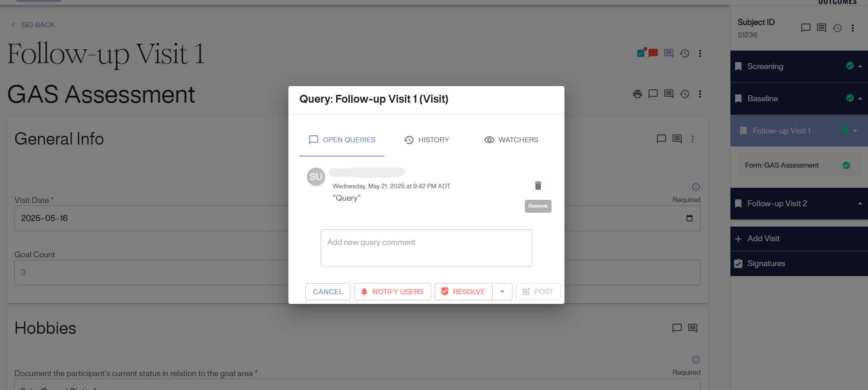Collapse the Screening visit section
This screenshot has width=868, height=390.
(860, 66)
